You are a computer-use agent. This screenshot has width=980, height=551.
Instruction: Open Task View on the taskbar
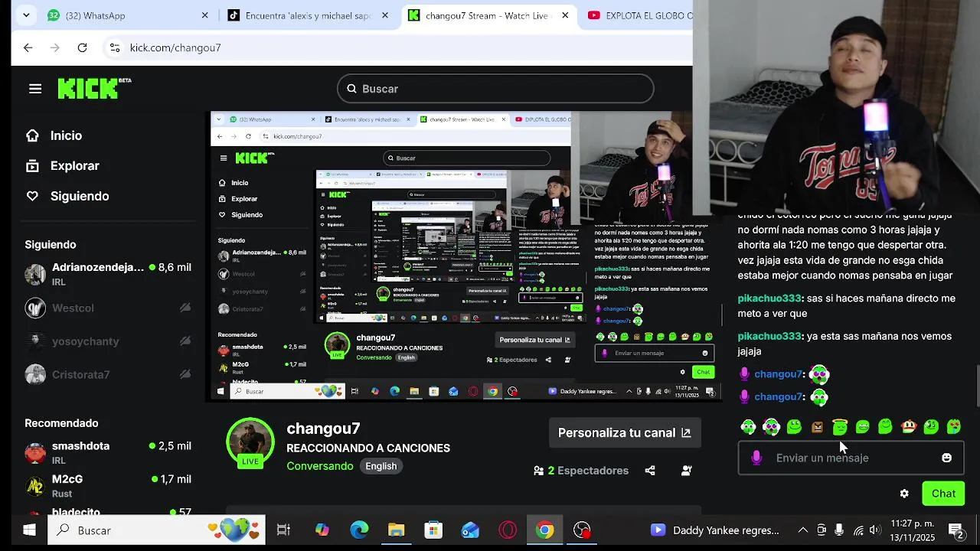pyautogui.click(x=283, y=530)
